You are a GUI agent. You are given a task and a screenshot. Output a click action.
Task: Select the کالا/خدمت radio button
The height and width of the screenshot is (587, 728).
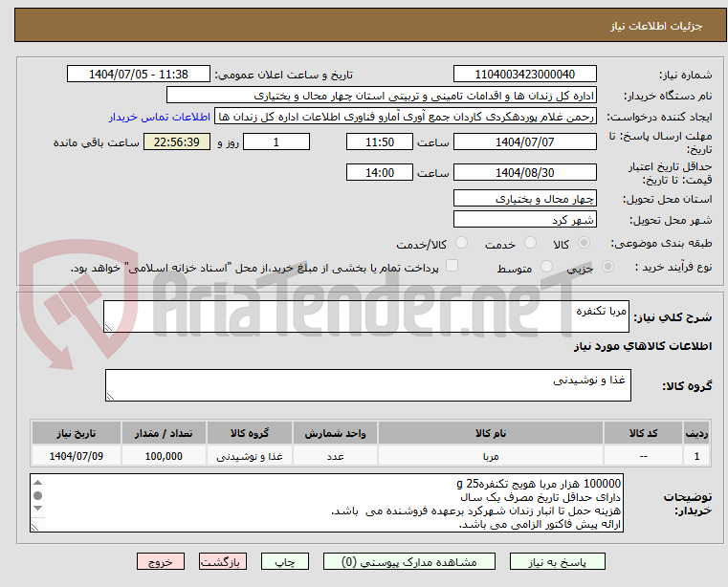point(461,243)
